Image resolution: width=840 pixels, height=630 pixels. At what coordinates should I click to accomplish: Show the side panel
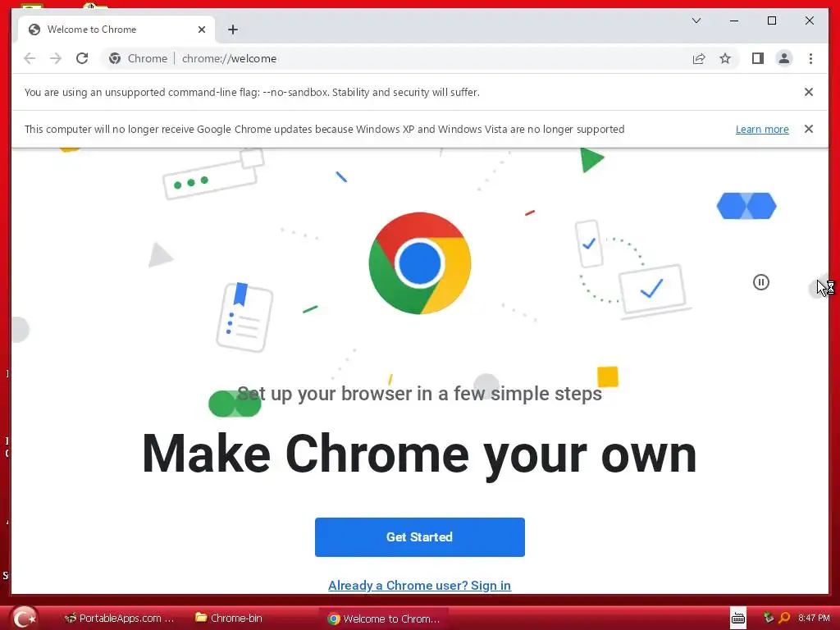757,58
